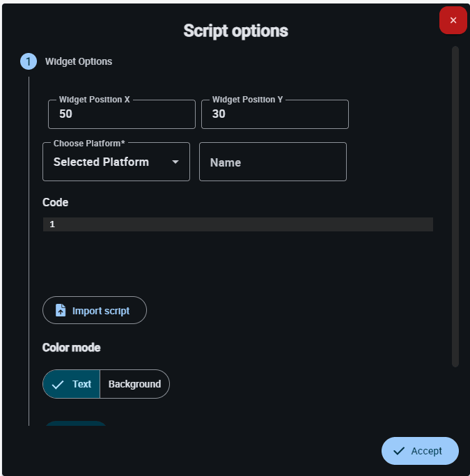This screenshot has width=470, height=476.
Task: Click the Color mode heading
Action: (x=71, y=347)
